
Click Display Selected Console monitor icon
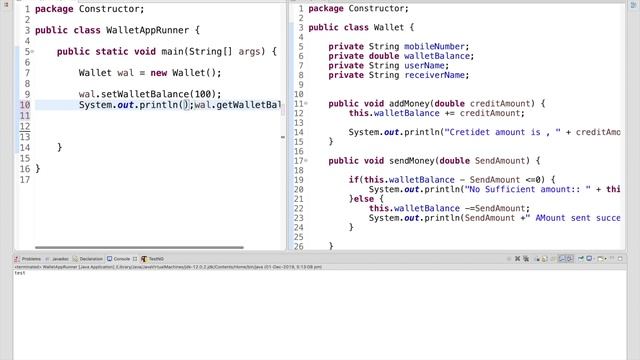[589, 259]
